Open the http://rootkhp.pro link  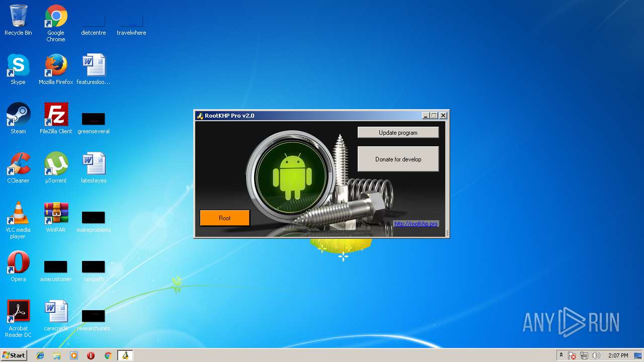416,224
